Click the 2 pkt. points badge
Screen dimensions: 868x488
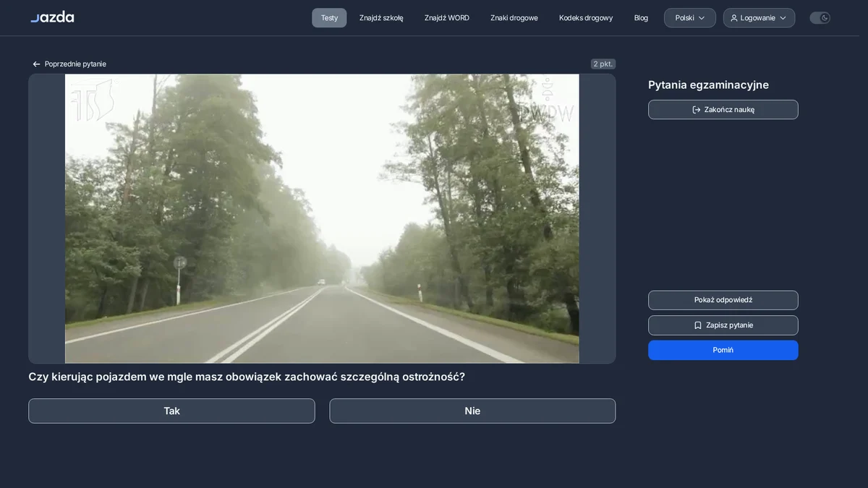(603, 64)
